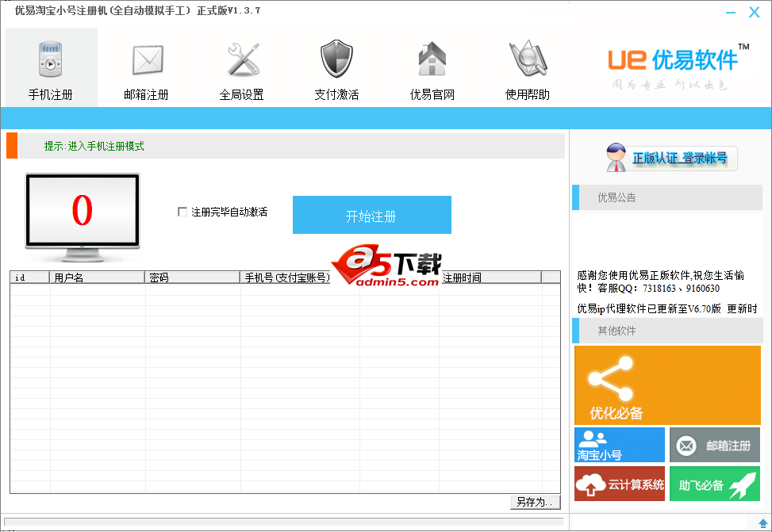Image resolution: width=772 pixels, height=532 pixels.
Task: Close the application window
Action: pyautogui.click(x=755, y=13)
